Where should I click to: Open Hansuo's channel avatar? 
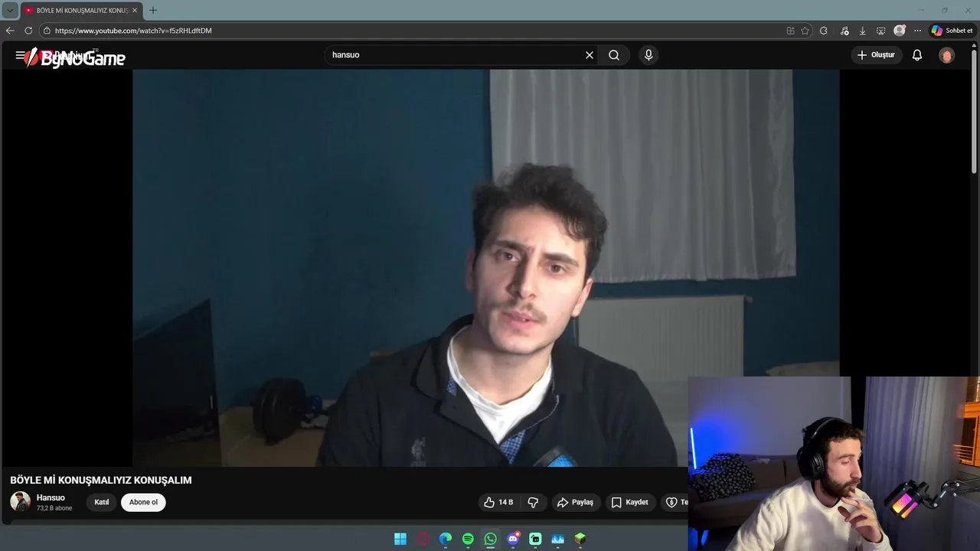20,502
